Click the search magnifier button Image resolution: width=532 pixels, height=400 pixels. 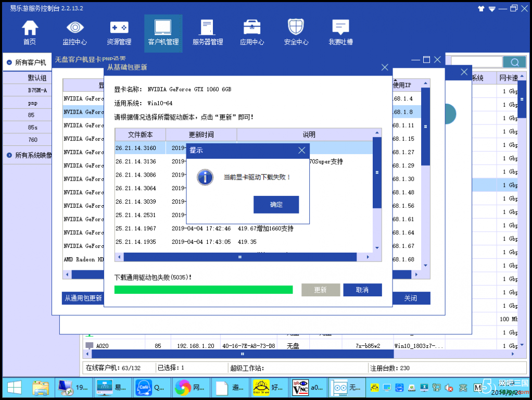[514, 62]
